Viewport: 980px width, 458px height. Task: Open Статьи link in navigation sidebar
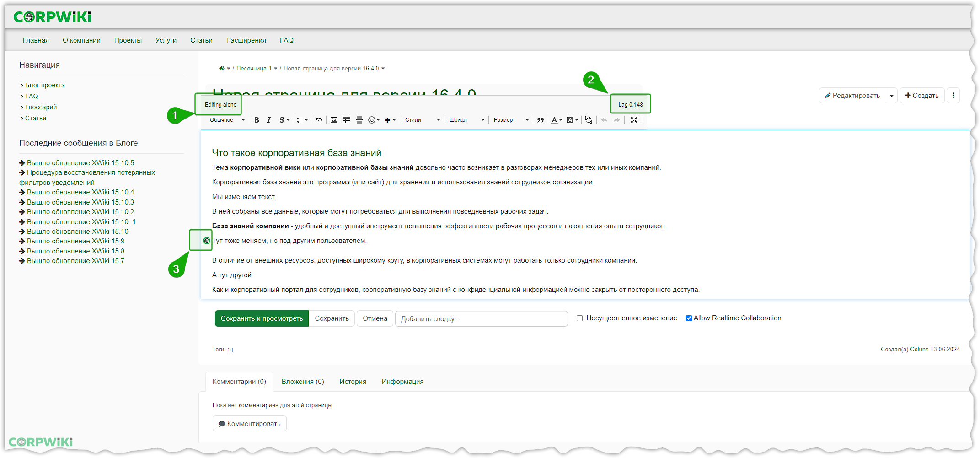[36, 118]
